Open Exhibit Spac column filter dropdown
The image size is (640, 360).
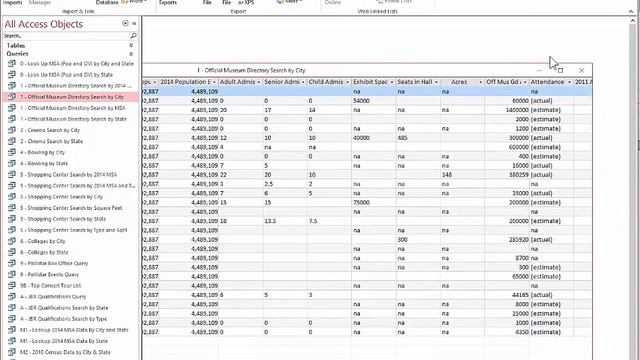(392, 82)
